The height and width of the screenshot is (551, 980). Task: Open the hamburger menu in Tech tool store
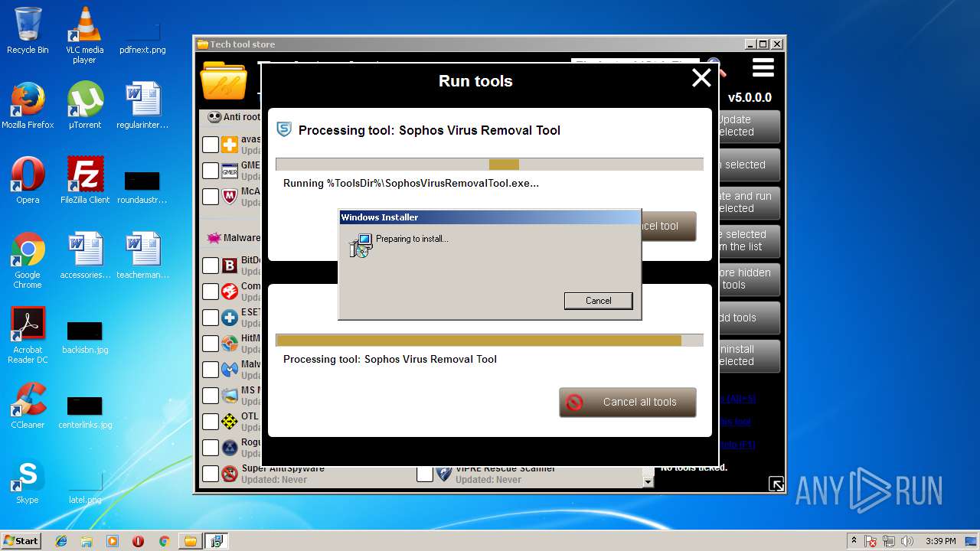tap(763, 68)
